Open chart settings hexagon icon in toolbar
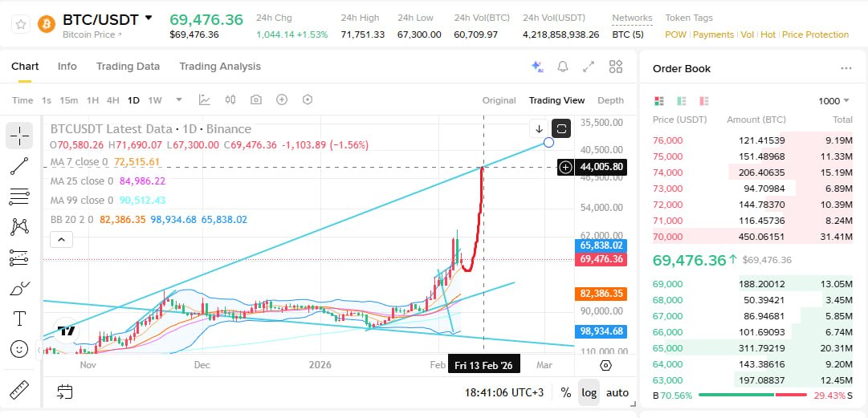This screenshot has width=868, height=418. tap(308, 100)
